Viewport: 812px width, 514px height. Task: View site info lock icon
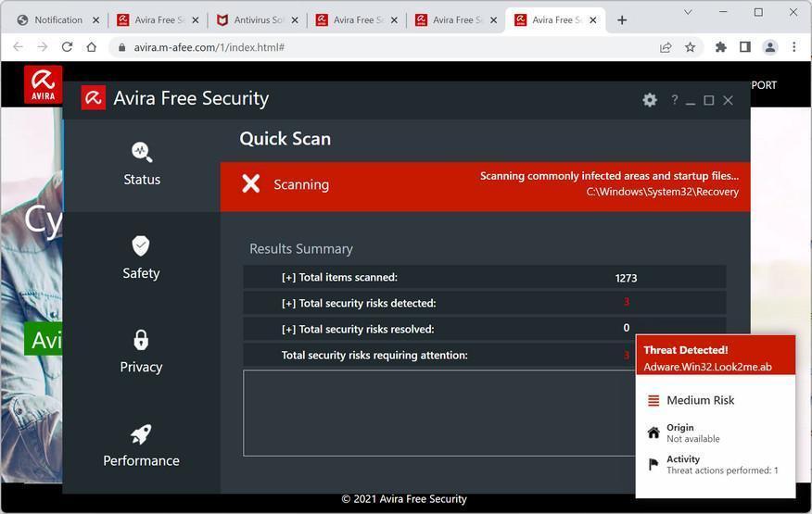tap(121, 47)
